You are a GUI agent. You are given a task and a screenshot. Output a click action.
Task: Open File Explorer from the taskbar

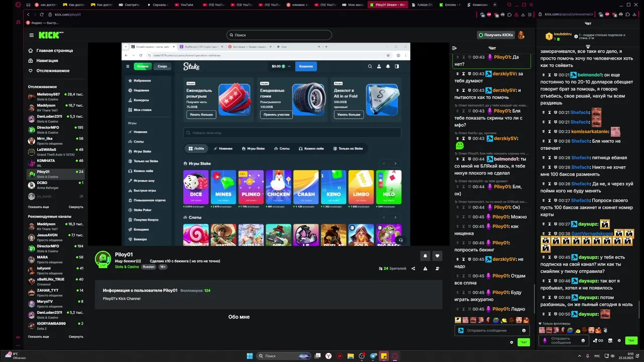351,356
